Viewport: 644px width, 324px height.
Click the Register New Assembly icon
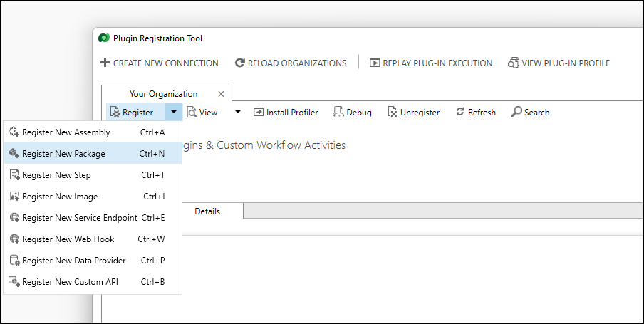click(x=14, y=132)
